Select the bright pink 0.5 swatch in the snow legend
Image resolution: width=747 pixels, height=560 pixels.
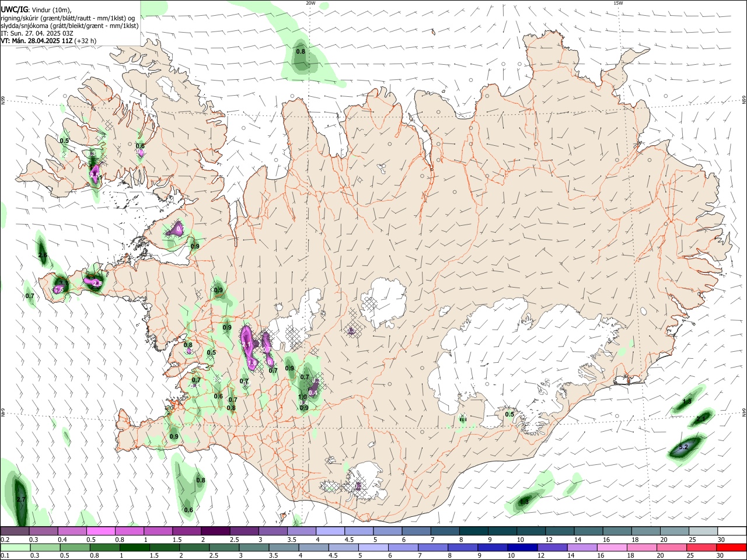tap(101, 531)
